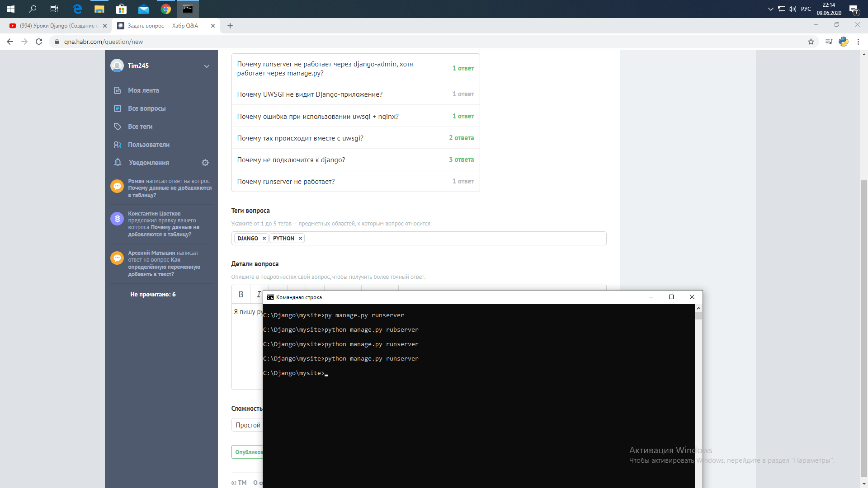
Task: Click the browser page vertical scrollbar
Action: point(864,328)
